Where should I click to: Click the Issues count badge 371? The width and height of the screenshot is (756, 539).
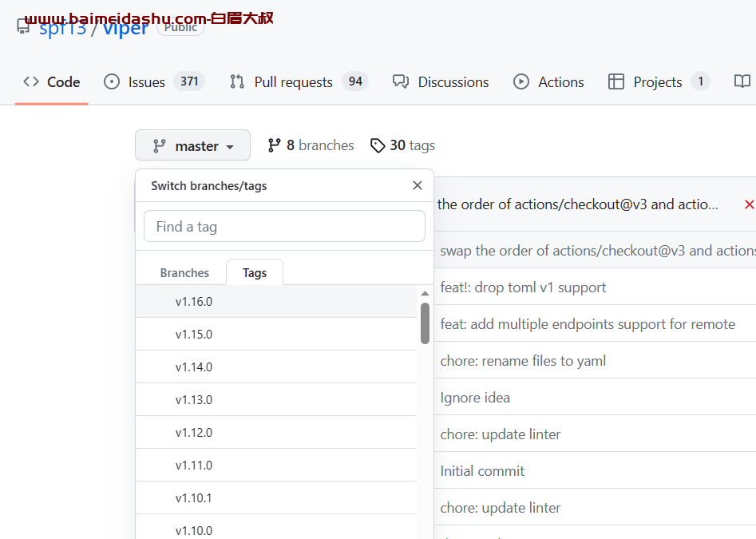[x=189, y=81]
